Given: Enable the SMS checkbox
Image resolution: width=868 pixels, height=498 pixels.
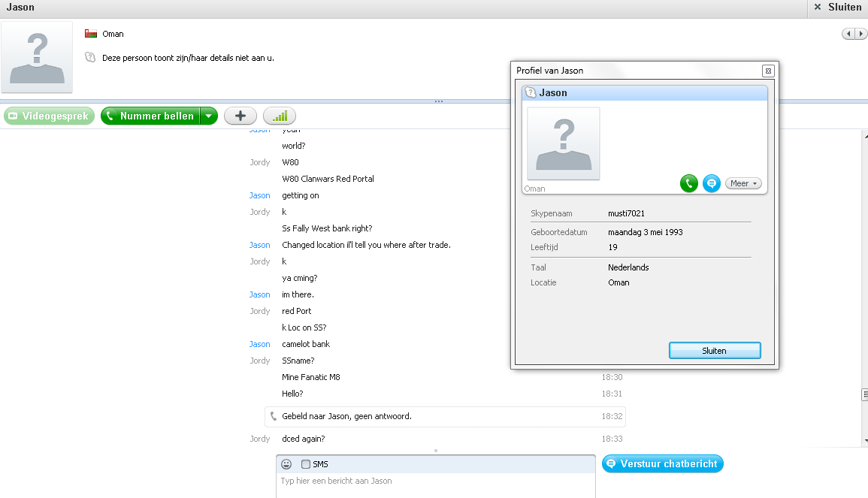Looking at the screenshot, I should pos(306,464).
